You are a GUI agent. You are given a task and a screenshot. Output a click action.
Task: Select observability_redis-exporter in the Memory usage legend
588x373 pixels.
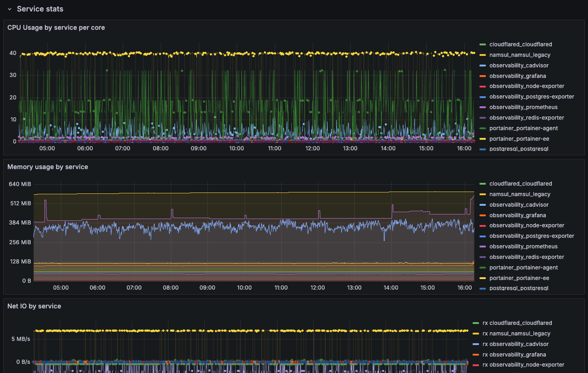coord(527,257)
